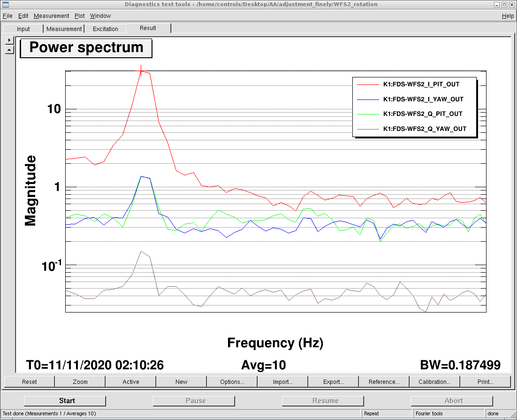Screen dimensions: 517x420
Task: Open the File menu
Action: point(8,16)
